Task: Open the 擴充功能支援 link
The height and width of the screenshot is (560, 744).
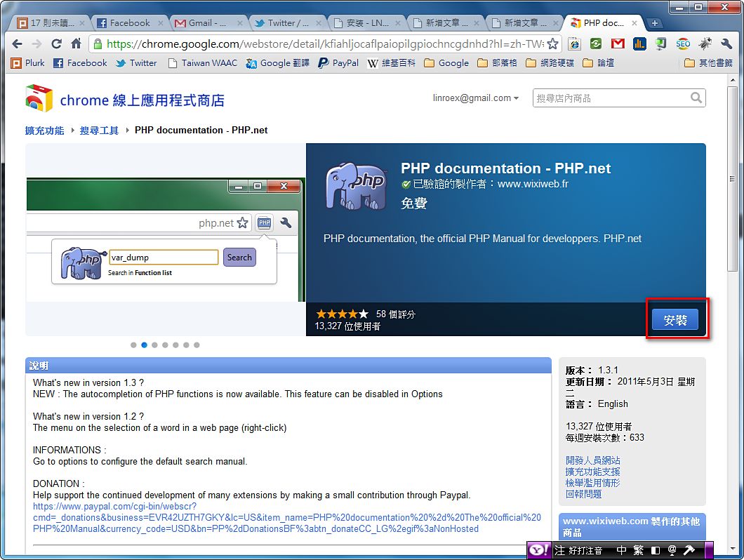Action: click(592, 472)
